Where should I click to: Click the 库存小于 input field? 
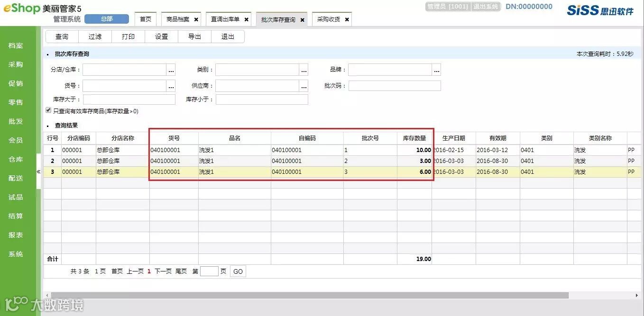262,99
